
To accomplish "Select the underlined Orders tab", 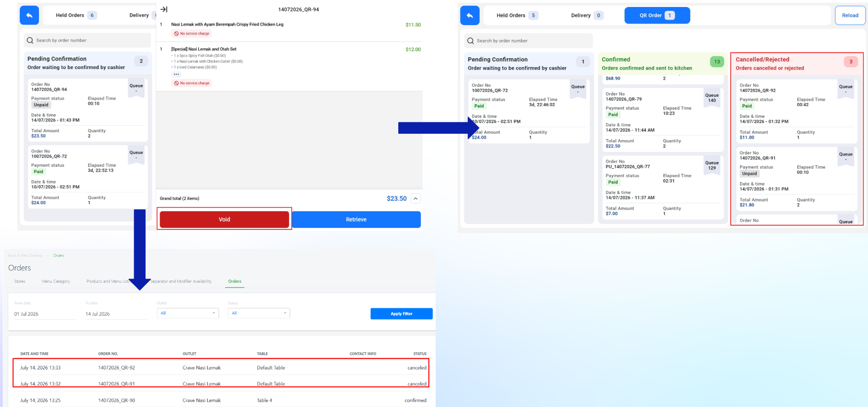I will click(x=235, y=281).
